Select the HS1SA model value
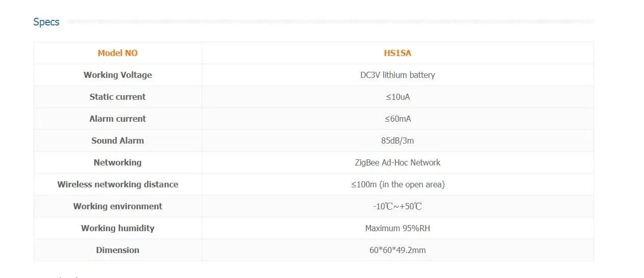The width and height of the screenshot is (644, 278). pyautogui.click(x=397, y=53)
